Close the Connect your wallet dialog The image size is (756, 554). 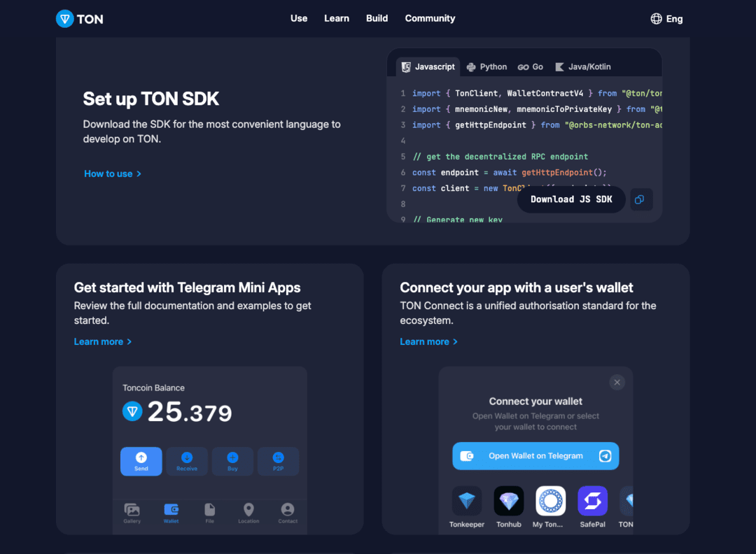(x=617, y=382)
